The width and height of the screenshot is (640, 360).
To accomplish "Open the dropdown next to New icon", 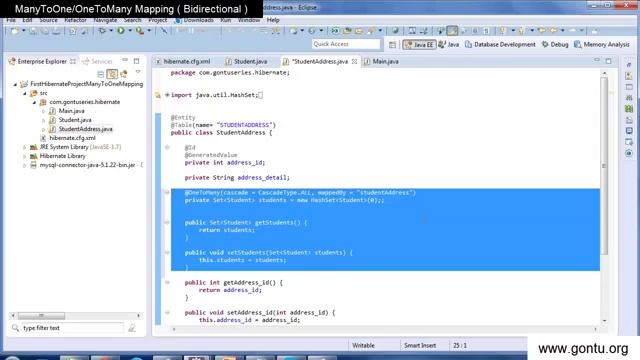I will [x=24, y=31].
